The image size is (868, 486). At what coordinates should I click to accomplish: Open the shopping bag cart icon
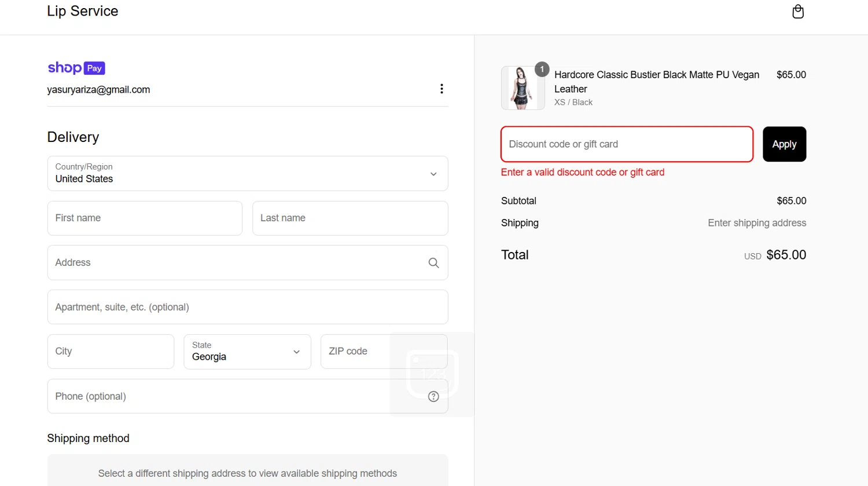click(798, 12)
